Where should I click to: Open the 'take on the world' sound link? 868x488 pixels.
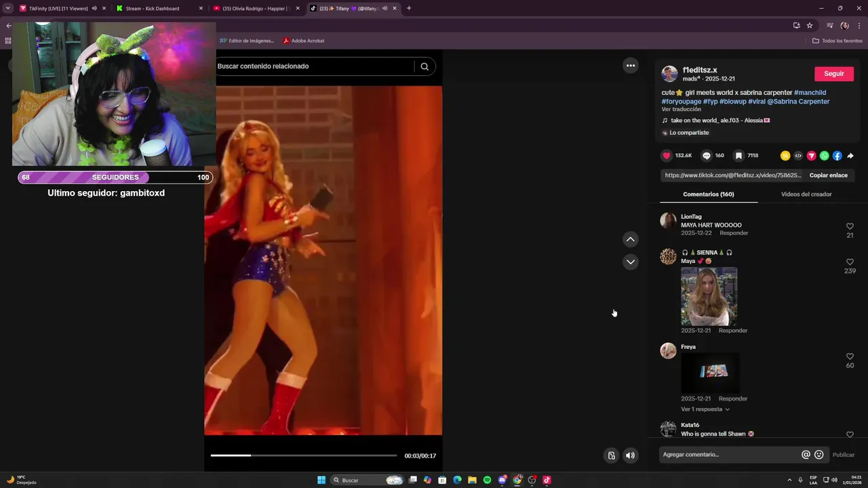click(x=716, y=121)
